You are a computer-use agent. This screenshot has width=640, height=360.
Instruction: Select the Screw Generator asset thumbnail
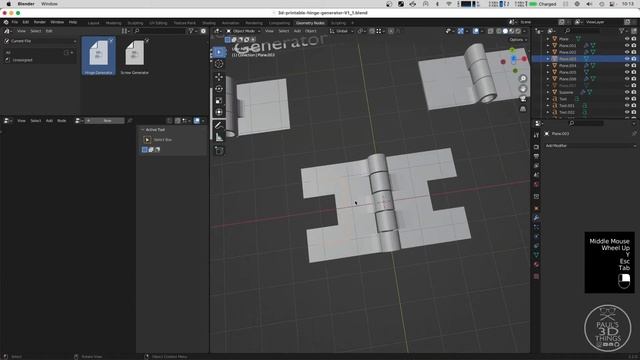(x=135, y=56)
